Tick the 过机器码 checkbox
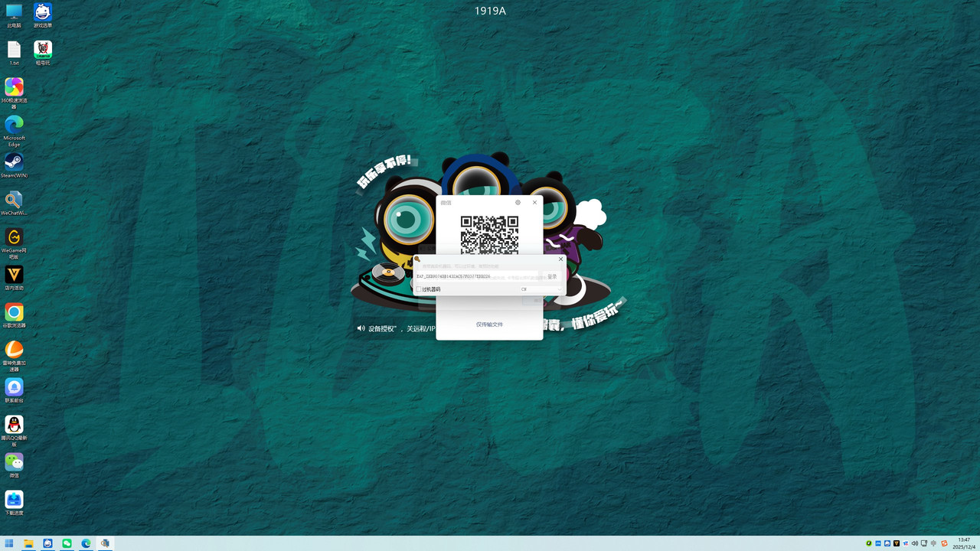980x551 pixels. 419,289
